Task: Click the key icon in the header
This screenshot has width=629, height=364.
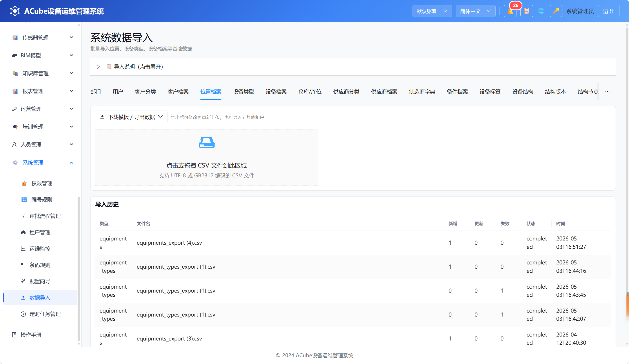Action: pyautogui.click(x=556, y=11)
